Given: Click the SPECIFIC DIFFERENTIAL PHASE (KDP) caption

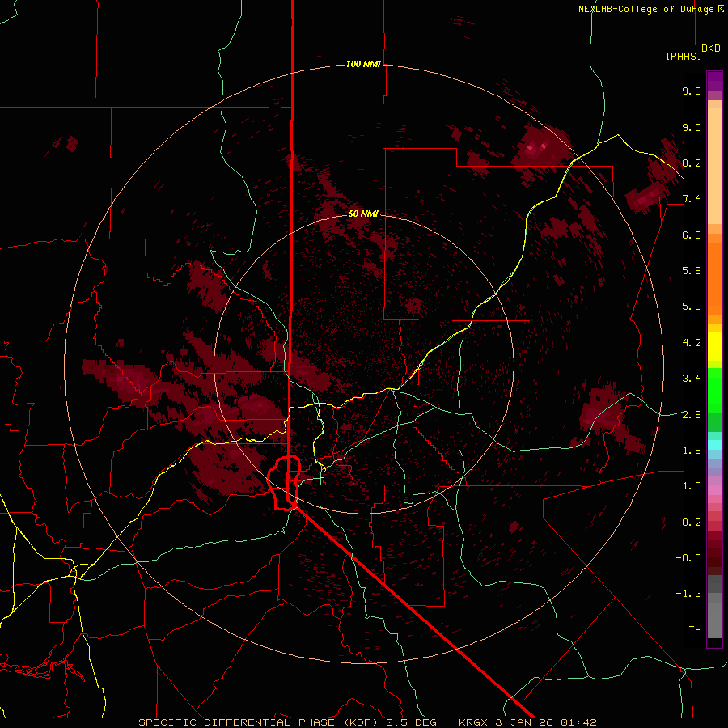Looking at the screenshot, I should point(257,722).
